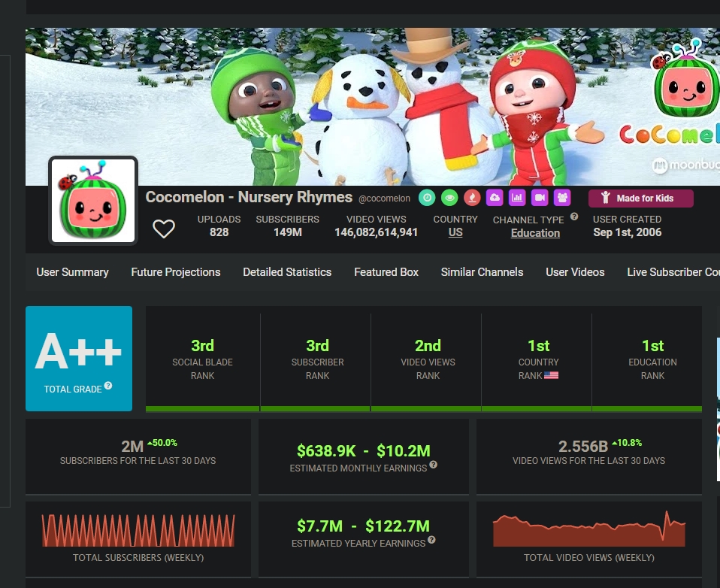Click the purple group users badge
The height and width of the screenshot is (588, 720).
point(562,198)
